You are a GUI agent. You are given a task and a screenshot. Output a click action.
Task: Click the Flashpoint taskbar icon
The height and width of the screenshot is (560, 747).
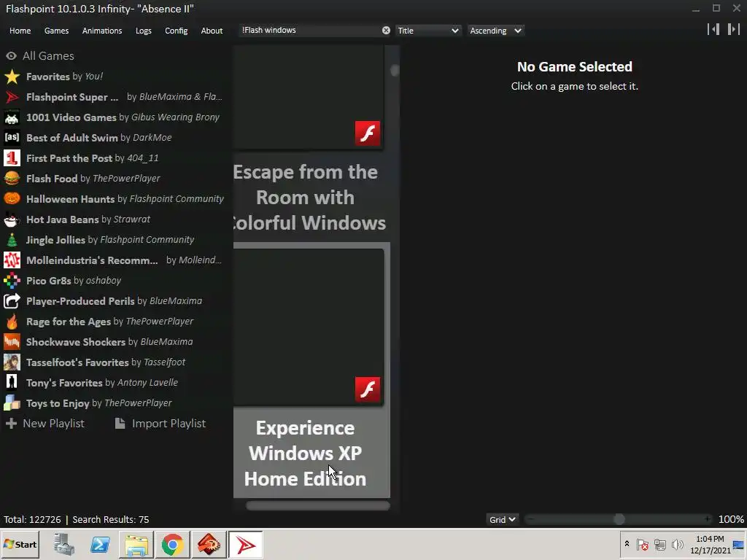(245, 544)
